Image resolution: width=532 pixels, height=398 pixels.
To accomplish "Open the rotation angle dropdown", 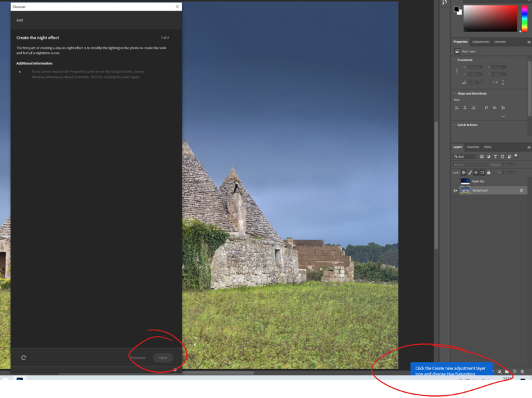I will click(480, 83).
